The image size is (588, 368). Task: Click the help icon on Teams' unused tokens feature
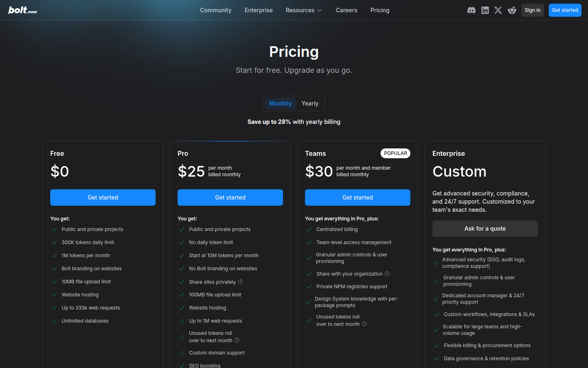pyautogui.click(x=364, y=324)
